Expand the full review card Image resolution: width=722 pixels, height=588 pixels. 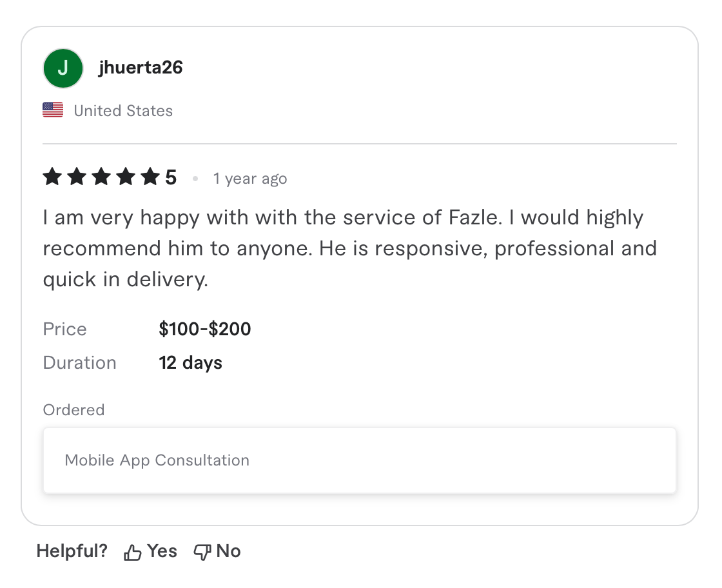(359, 275)
